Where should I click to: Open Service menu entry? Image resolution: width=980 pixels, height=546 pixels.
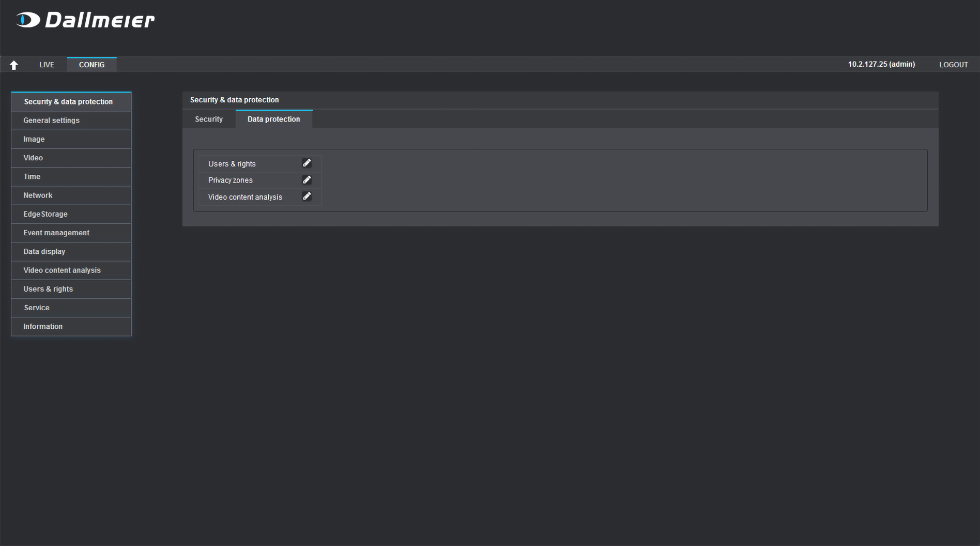pyautogui.click(x=37, y=308)
